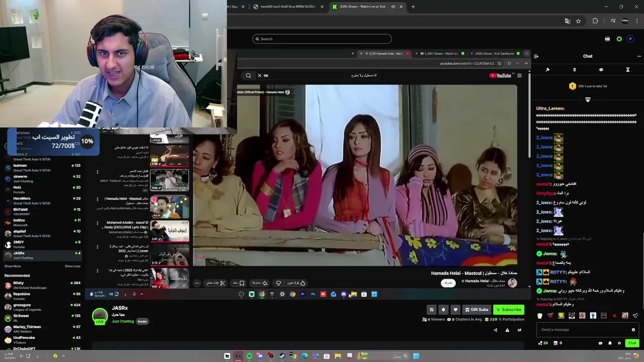Image resolution: width=644 pixels, height=362 pixels.
Task: Toggle stream notifications bell beside Gift Subs
Action: coord(443,310)
